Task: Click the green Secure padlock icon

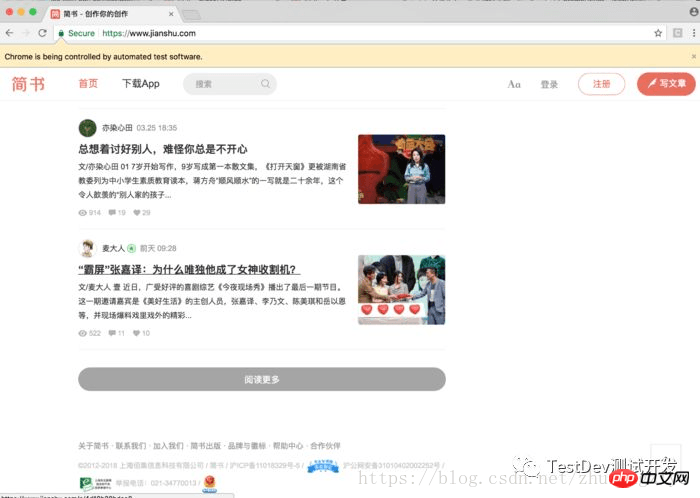Action: pyautogui.click(x=61, y=33)
